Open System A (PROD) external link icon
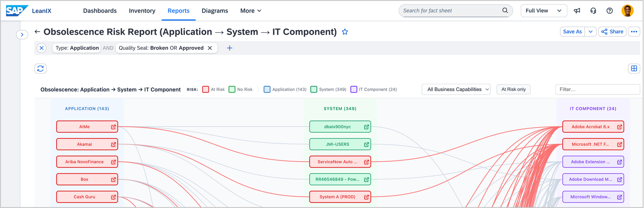The height and width of the screenshot is (208, 644). [x=367, y=197]
